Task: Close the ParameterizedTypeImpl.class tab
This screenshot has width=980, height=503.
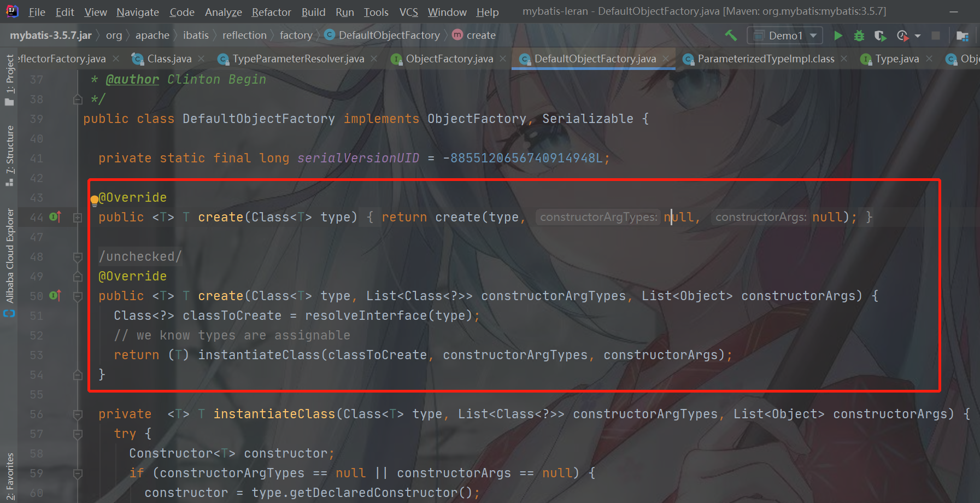Action: coord(844,59)
